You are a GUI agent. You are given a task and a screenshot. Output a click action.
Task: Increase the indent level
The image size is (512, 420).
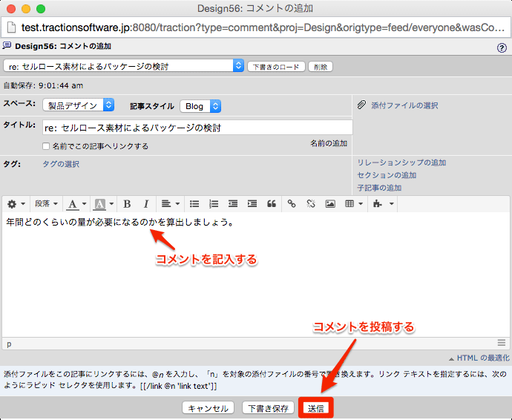[x=252, y=204]
